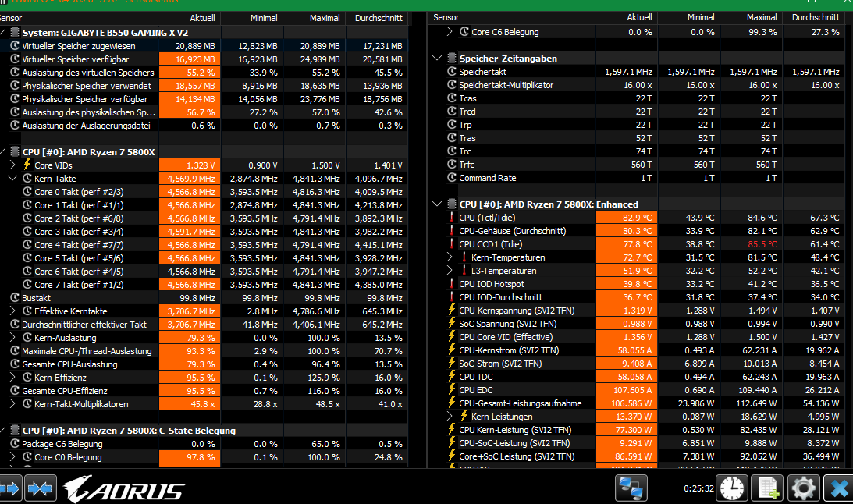Click the right pane Sensor column header
Viewport: 853px width, 504px height.
click(511, 17)
